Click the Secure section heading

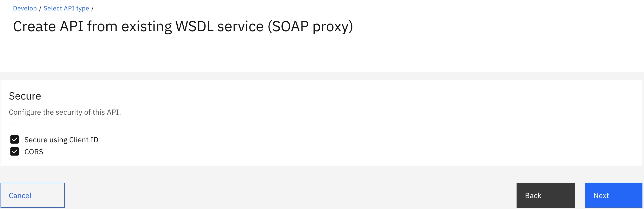pyautogui.click(x=25, y=96)
